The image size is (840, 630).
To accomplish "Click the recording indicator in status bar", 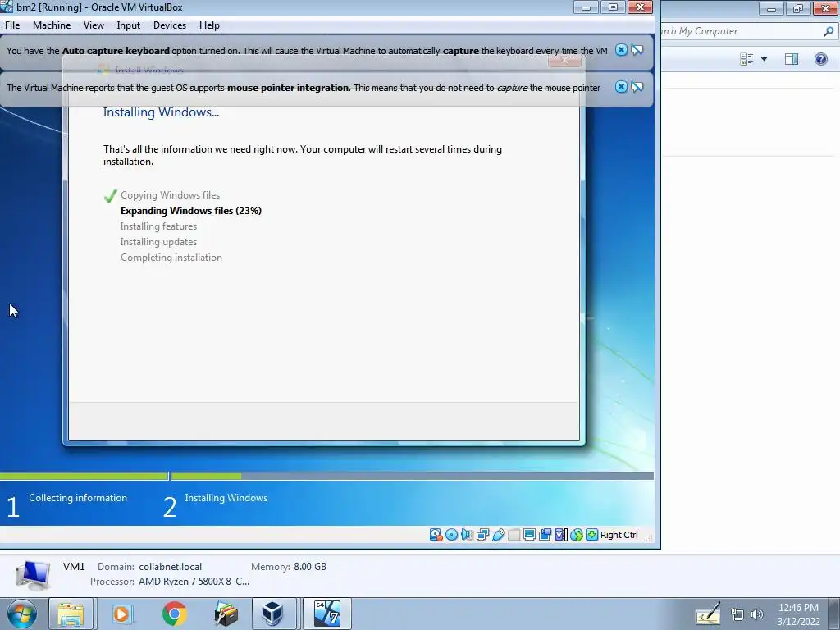I will tap(545, 535).
